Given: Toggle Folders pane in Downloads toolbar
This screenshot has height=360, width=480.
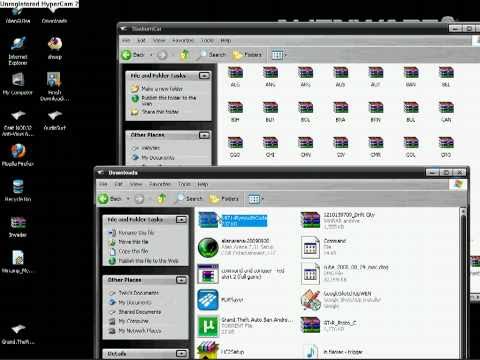Looking at the screenshot, I should (224, 199).
